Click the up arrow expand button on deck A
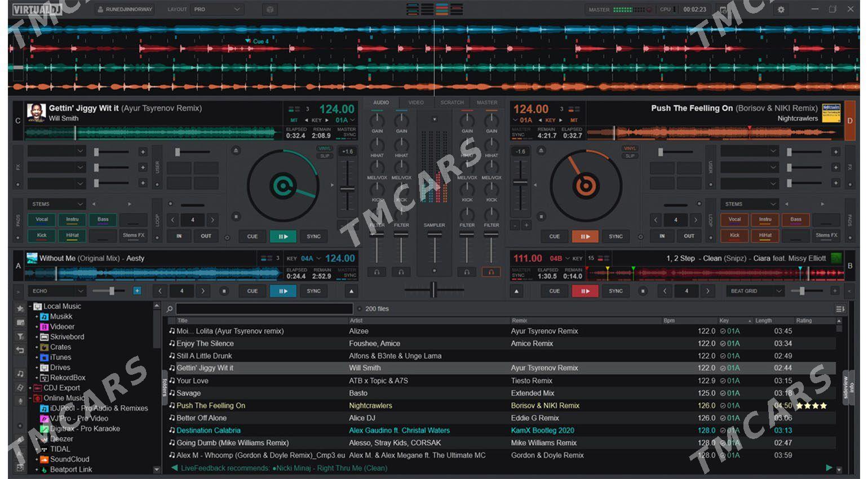Viewport: 868px width, 479px height. pos(351,291)
